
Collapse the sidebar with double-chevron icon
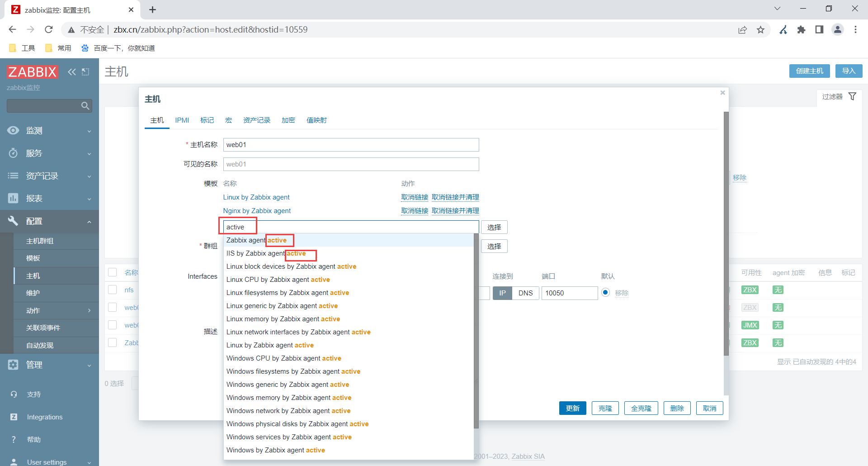pyautogui.click(x=72, y=71)
